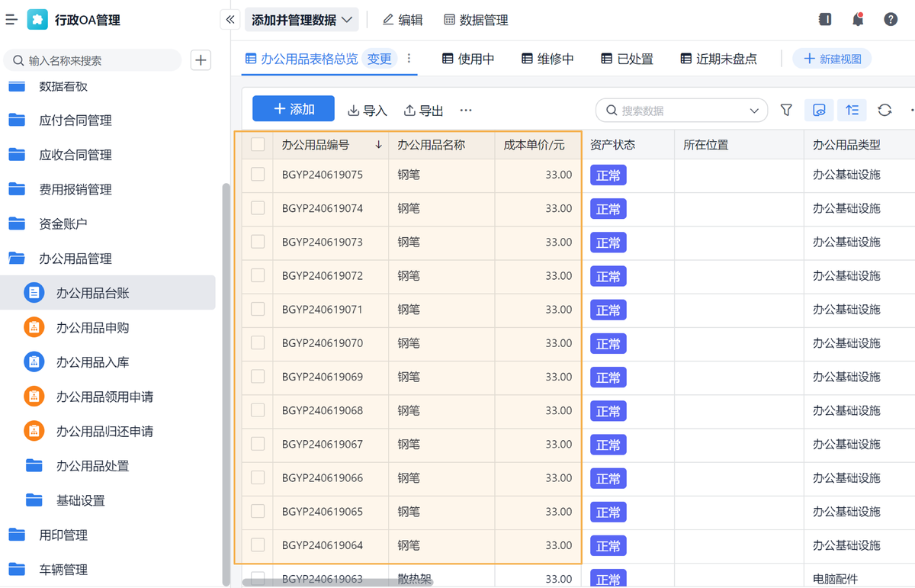Expand the search data dropdown arrow
Viewport: 915px width, 588px height.
(754, 111)
